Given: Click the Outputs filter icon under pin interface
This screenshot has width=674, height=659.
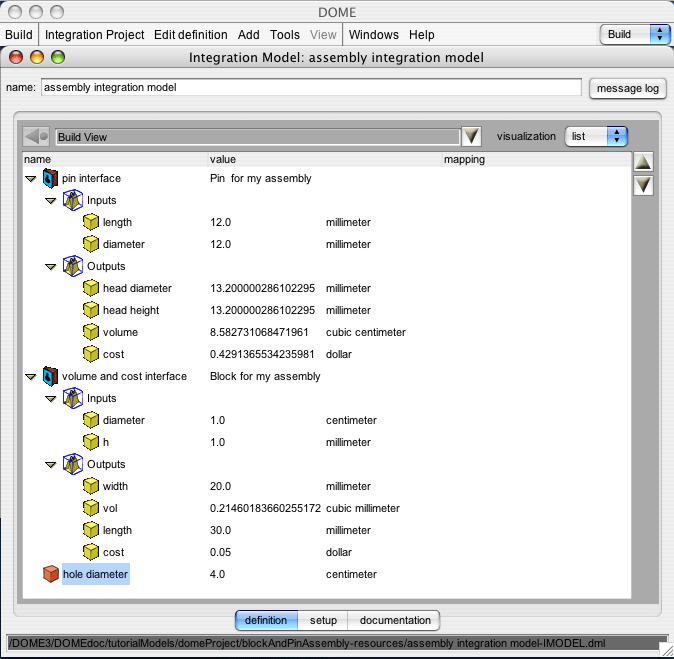Looking at the screenshot, I should coord(73,266).
